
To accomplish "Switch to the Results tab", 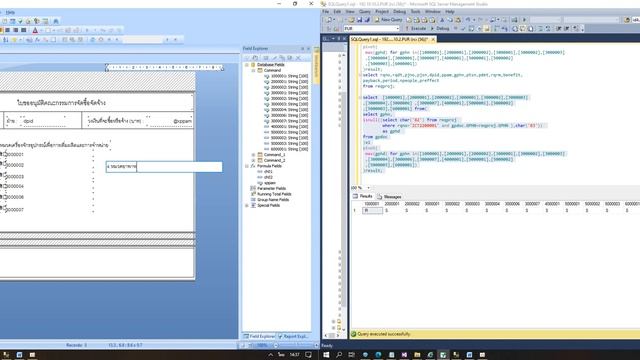I will [x=363, y=196].
